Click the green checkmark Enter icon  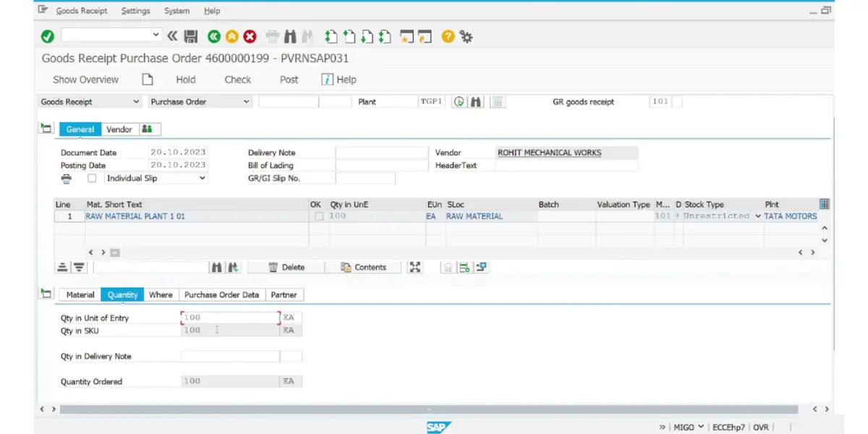pos(48,36)
